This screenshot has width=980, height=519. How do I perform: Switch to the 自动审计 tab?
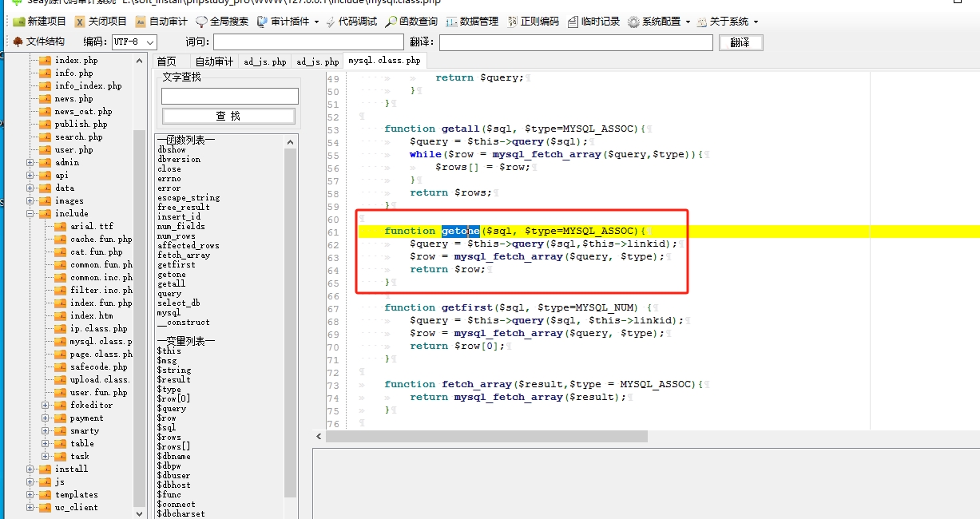(214, 61)
